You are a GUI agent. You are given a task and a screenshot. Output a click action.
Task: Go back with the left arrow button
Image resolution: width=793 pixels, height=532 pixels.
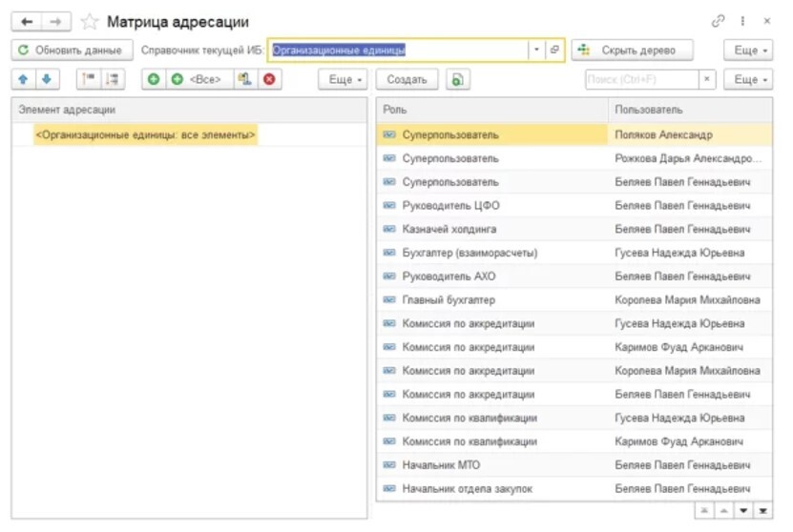[27, 22]
